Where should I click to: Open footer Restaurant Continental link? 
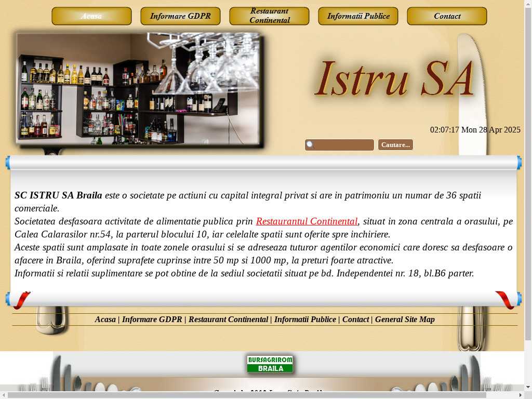tap(229, 320)
